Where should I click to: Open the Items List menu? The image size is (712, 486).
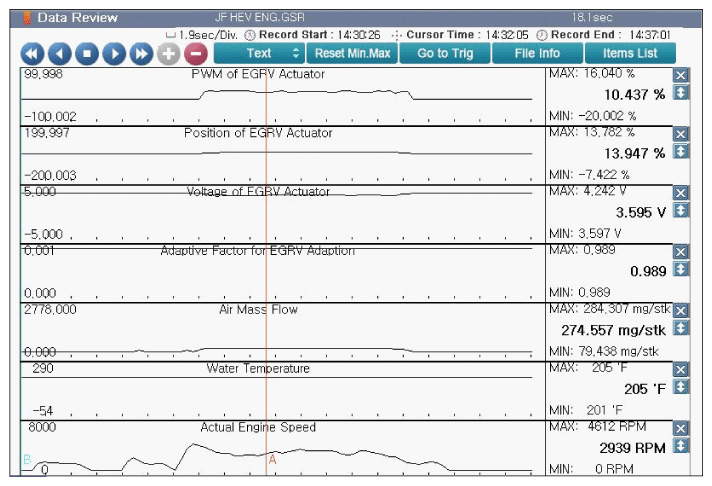tap(630, 53)
